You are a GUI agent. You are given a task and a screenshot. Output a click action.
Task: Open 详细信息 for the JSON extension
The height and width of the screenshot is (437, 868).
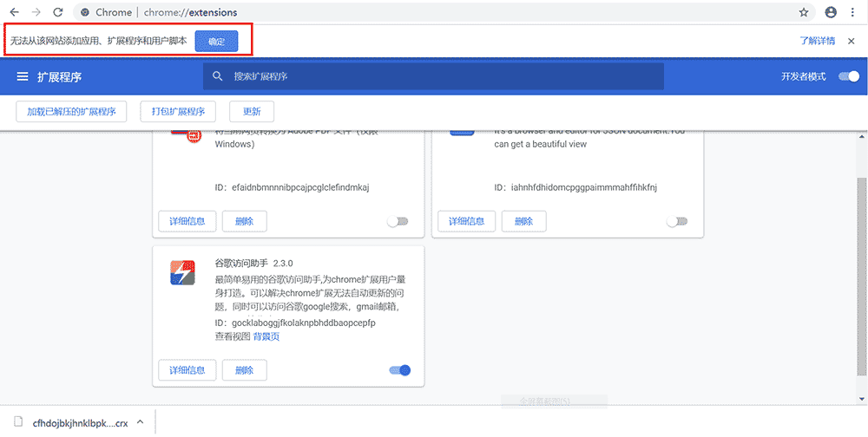(467, 221)
